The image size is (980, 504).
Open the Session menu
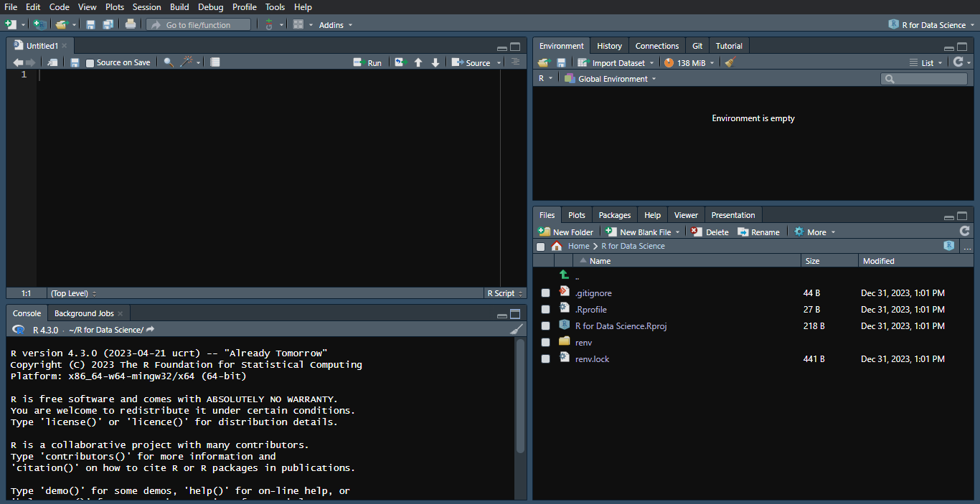tap(146, 7)
